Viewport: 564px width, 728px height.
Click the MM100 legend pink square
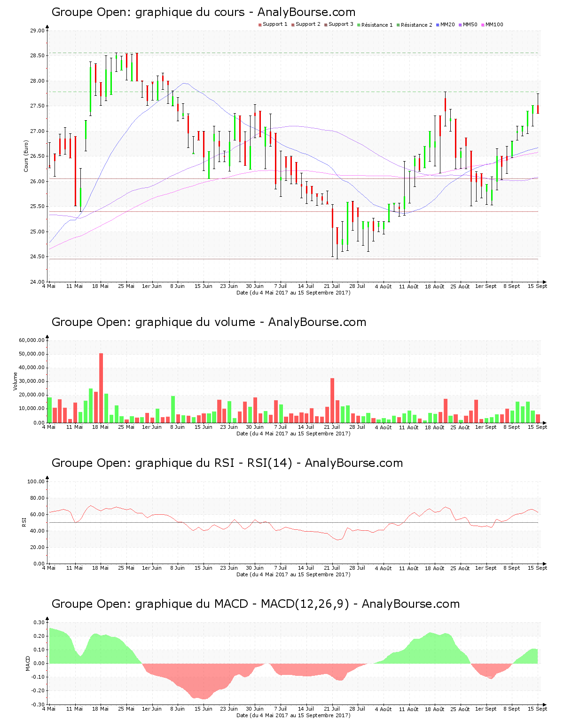click(483, 24)
